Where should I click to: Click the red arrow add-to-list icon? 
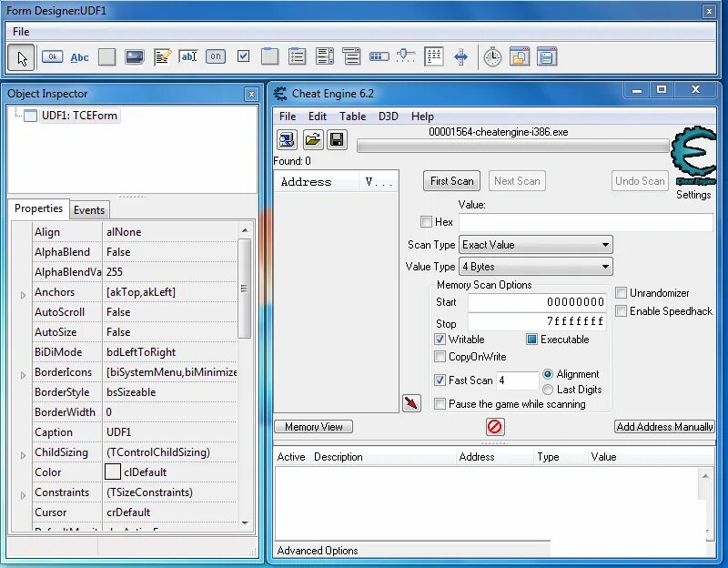(411, 402)
